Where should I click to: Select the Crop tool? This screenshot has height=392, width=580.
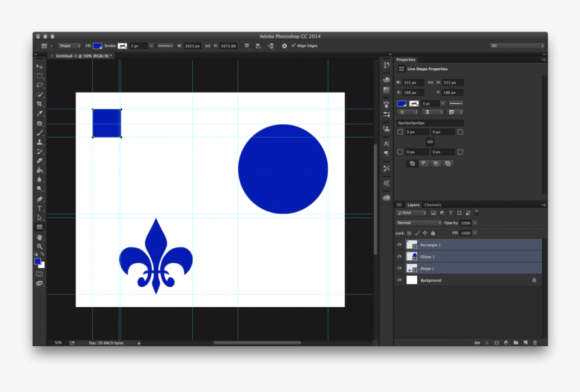(40, 104)
